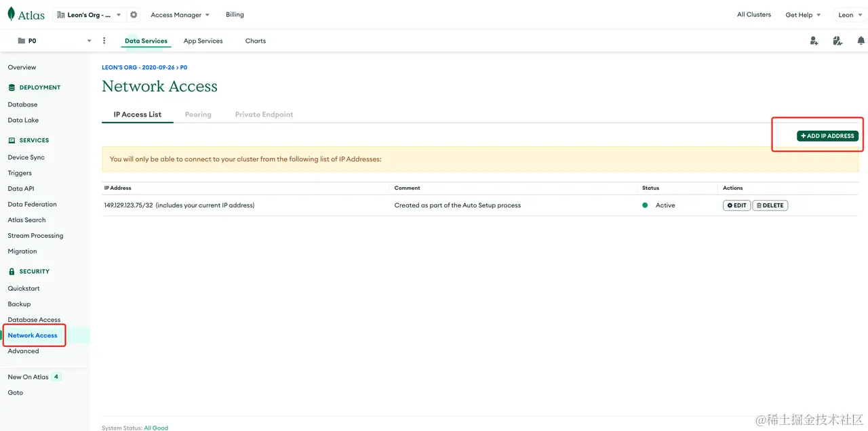The height and width of the screenshot is (431, 868).
Task: Switch to the App Services tab
Action: click(x=203, y=41)
